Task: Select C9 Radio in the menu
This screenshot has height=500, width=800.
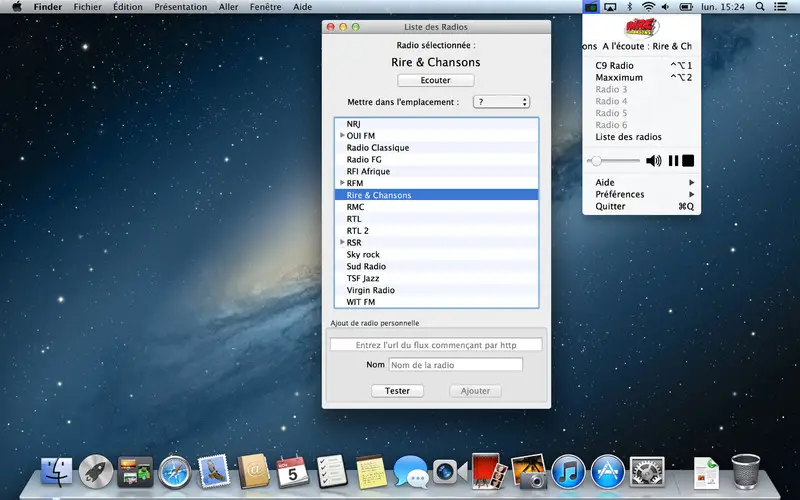Action: pyautogui.click(x=641, y=65)
